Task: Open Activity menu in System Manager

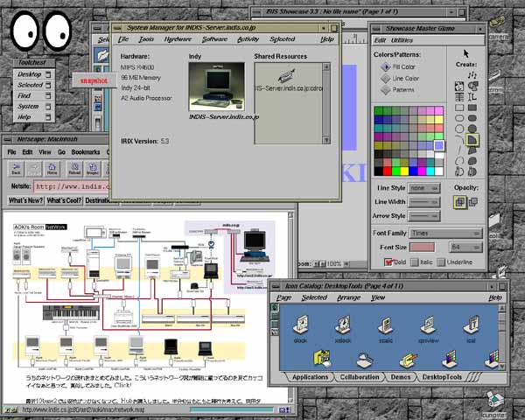Action: tap(248, 39)
